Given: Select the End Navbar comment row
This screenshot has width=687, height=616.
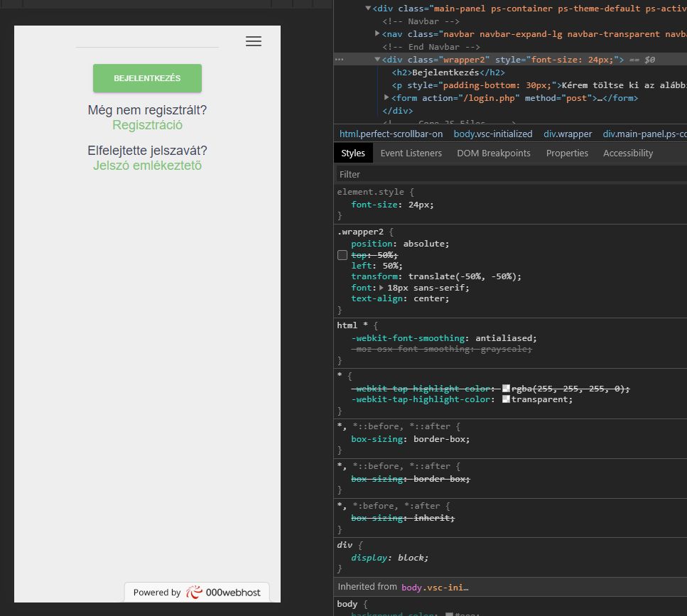Looking at the screenshot, I should [x=431, y=46].
